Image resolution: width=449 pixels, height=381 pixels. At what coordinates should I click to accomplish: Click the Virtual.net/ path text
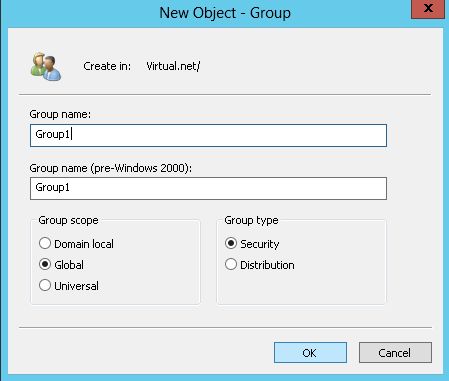173,66
